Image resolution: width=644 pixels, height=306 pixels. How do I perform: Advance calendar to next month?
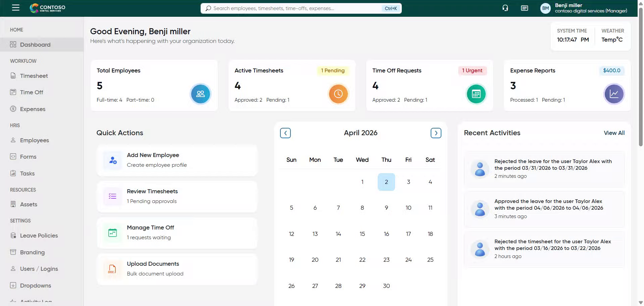[x=436, y=133]
